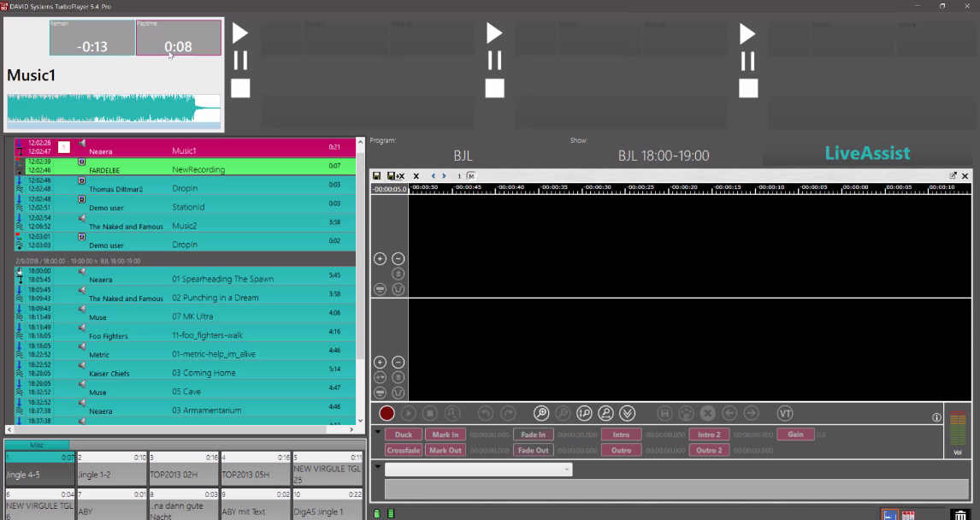
Task: Select the Misc jingle tab
Action: point(37,445)
